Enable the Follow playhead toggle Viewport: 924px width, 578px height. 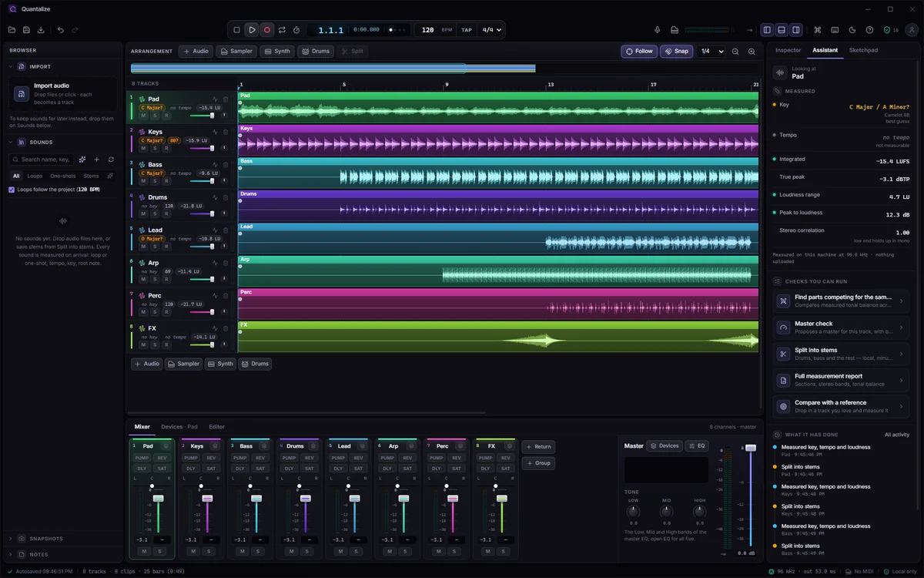(639, 52)
